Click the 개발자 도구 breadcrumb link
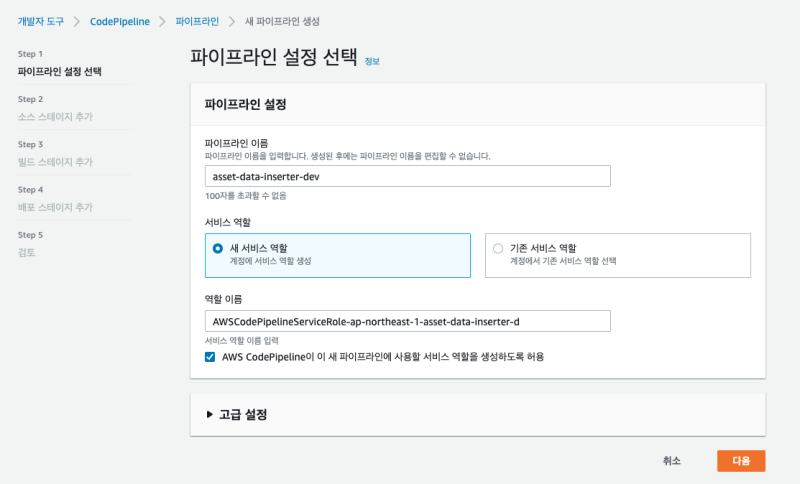This screenshot has height=484, width=800. 40,21
